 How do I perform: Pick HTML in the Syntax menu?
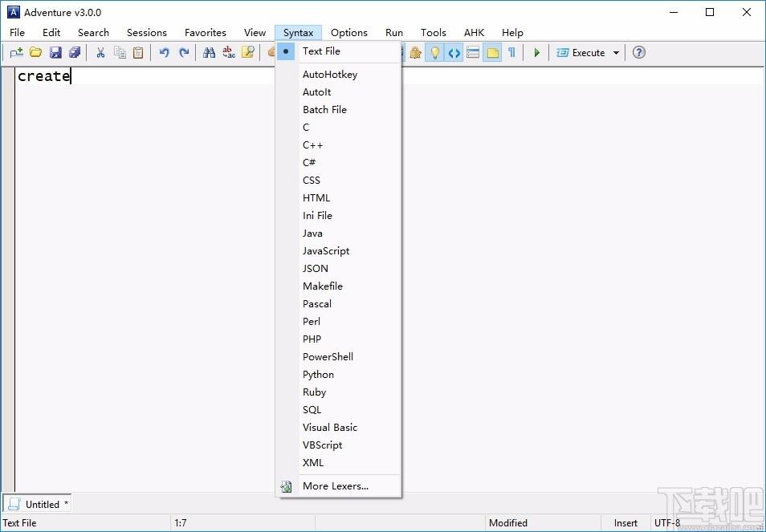tap(339, 197)
